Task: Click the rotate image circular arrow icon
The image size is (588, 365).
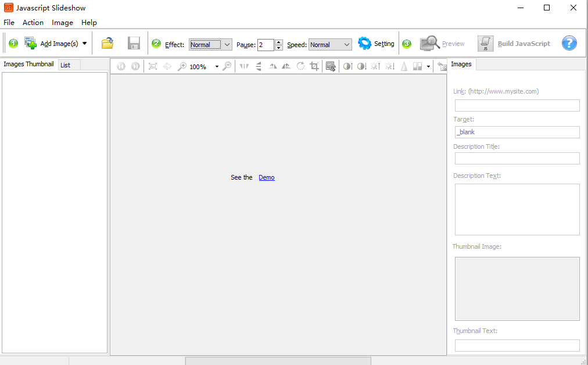Action: (x=300, y=66)
